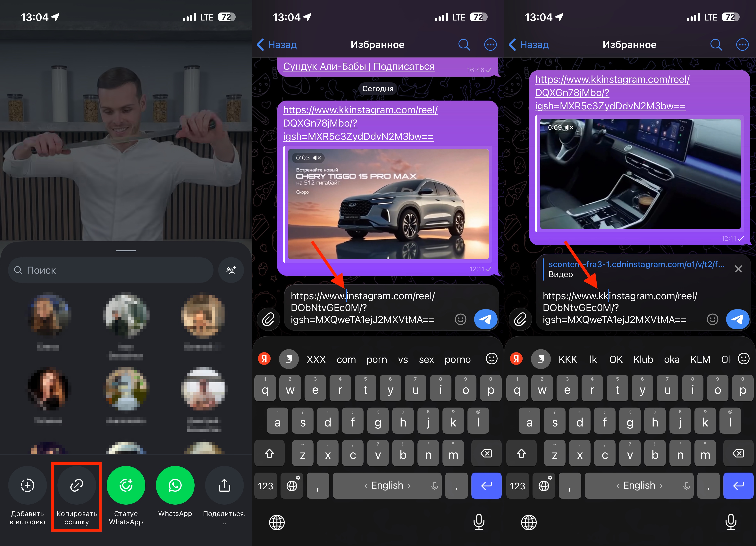The height and width of the screenshot is (546, 756).
Task: Open the green WhatsApp share icon
Action: pos(175,485)
